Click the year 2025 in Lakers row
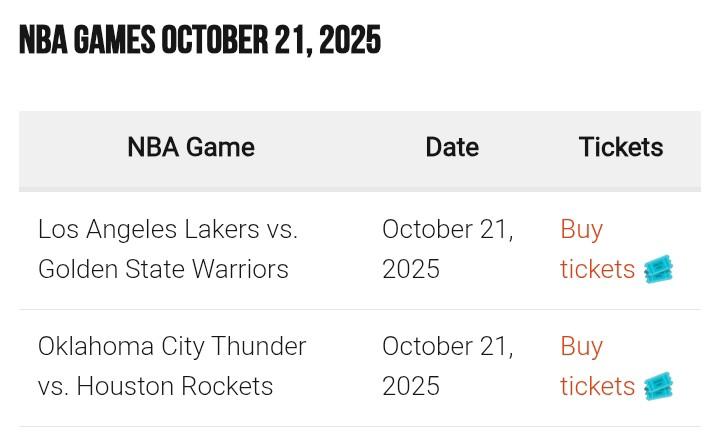This screenshot has height=438, width=720. tap(411, 269)
